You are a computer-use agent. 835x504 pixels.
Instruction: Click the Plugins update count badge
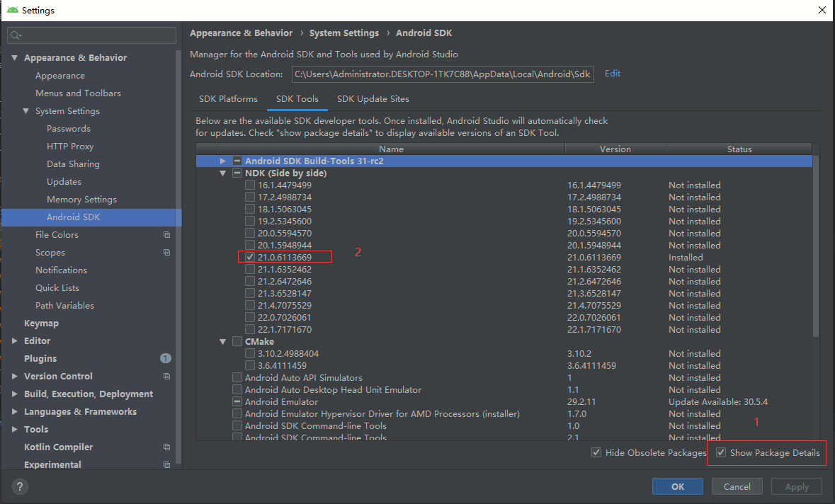tap(166, 358)
